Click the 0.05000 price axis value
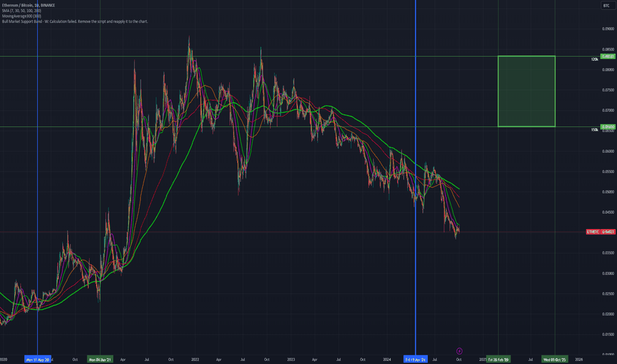The image size is (617, 364). 608,192
